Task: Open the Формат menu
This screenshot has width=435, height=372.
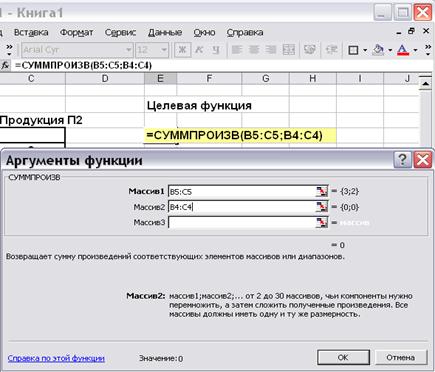Action: [x=76, y=32]
